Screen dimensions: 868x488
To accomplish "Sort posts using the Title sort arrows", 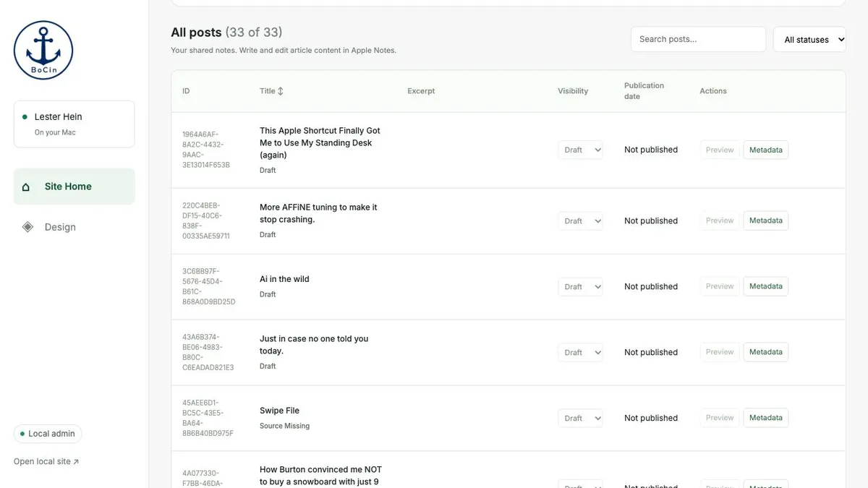I will tap(281, 91).
